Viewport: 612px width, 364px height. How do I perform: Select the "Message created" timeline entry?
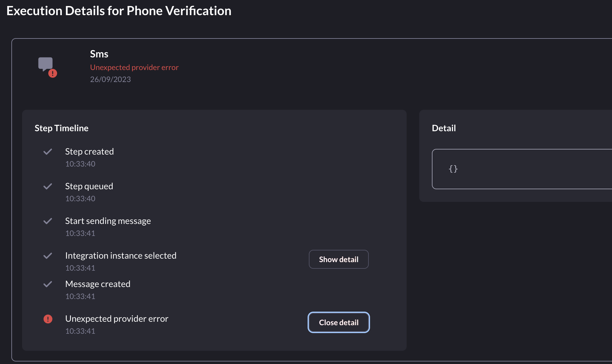98,284
